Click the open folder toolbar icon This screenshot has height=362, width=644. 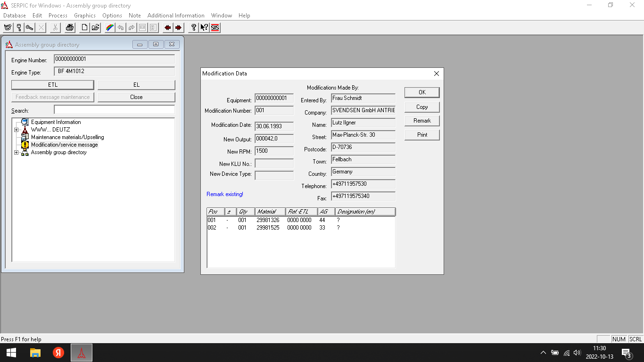tap(95, 28)
